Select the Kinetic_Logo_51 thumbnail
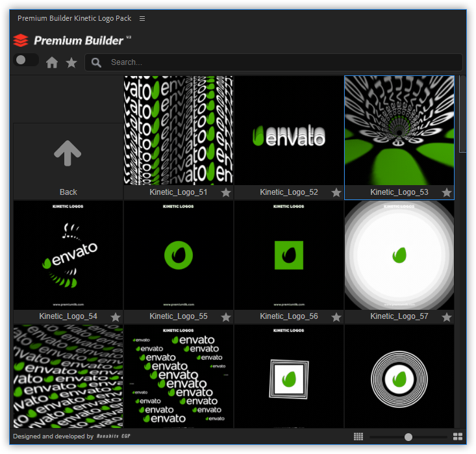This screenshot has height=454, width=476. click(x=179, y=131)
